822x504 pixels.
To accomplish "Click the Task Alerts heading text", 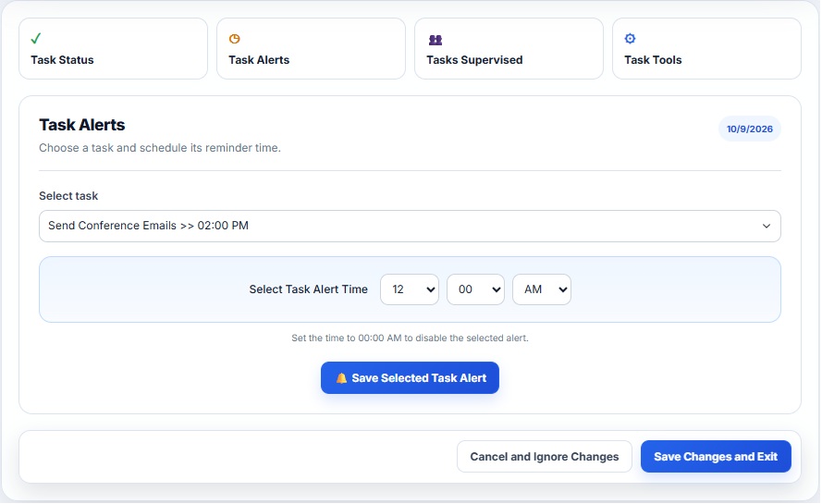I will [81, 125].
